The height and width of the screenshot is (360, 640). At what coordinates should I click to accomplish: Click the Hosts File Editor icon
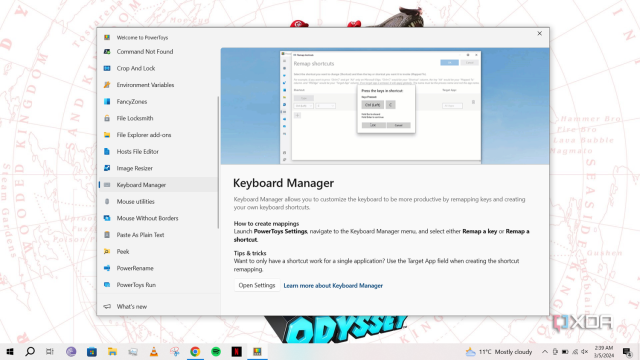(x=107, y=151)
